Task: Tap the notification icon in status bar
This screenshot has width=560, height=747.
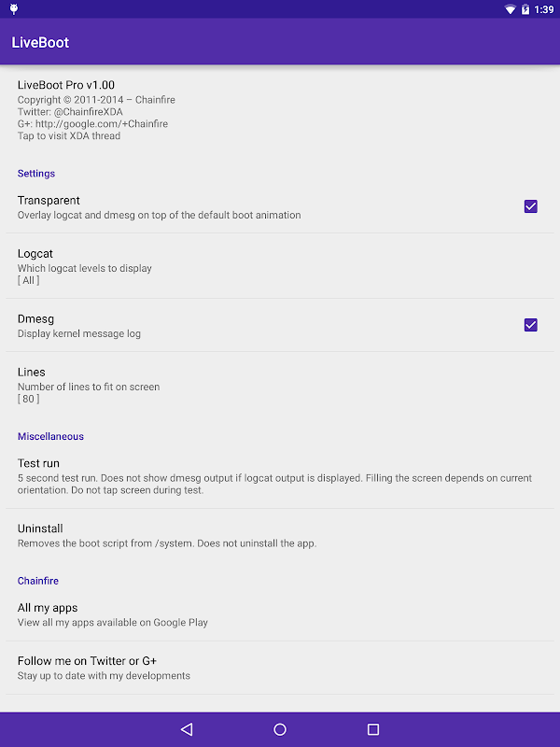Action: pos(14,9)
